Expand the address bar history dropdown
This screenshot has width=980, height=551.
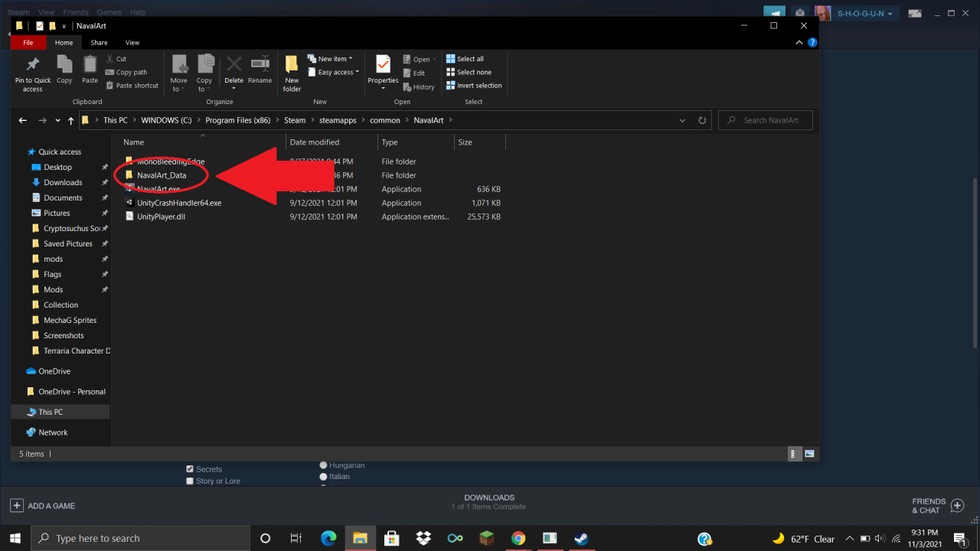682,120
